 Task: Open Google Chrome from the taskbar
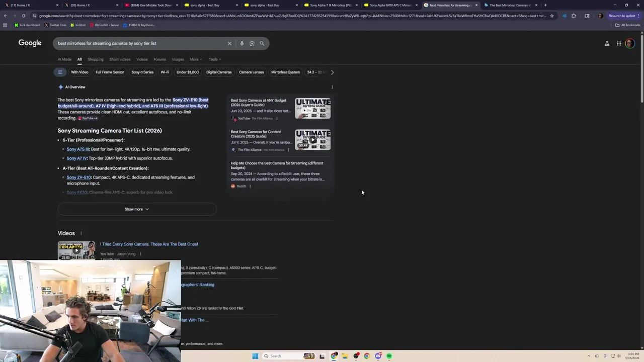(367, 356)
